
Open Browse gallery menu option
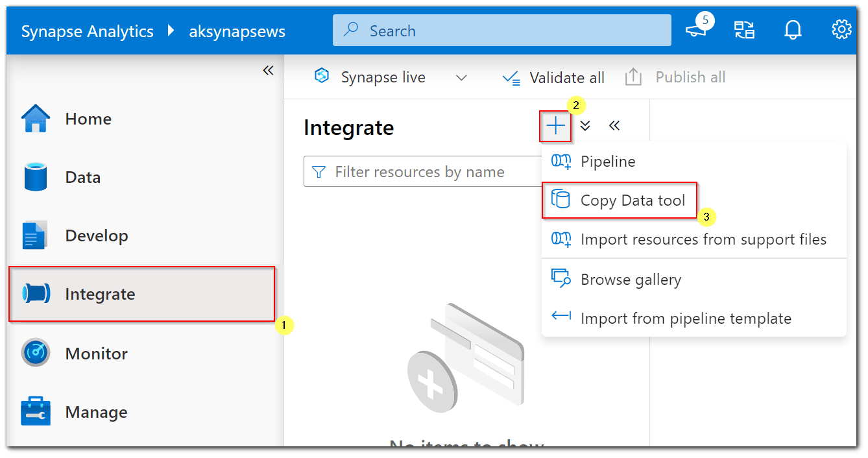click(x=694, y=280)
